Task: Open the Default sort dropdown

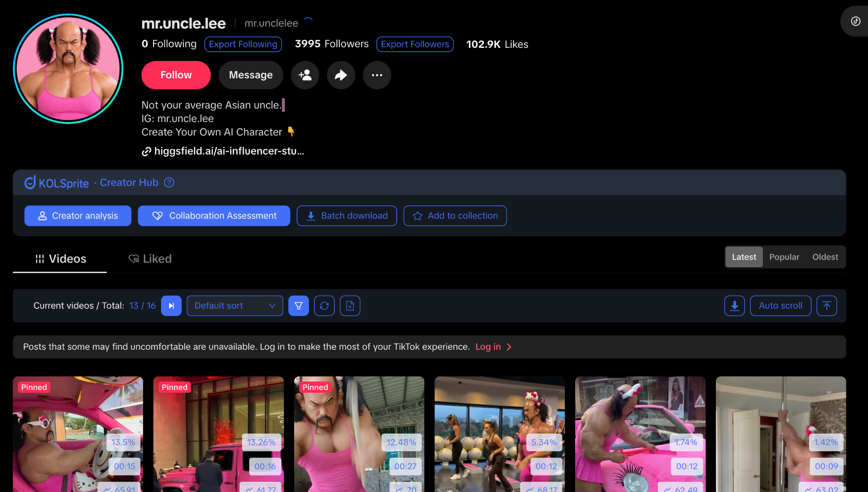Action: tap(235, 306)
